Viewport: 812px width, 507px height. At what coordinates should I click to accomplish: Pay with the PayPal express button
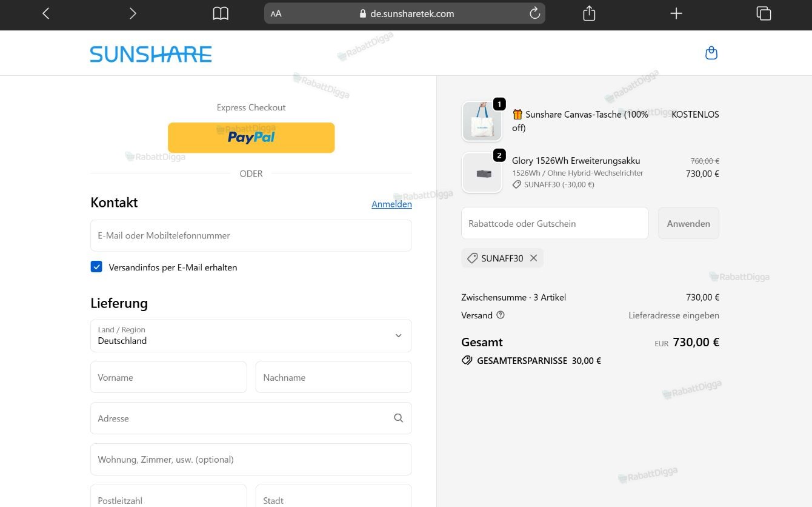pyautogui.click(x=251, y=138)
